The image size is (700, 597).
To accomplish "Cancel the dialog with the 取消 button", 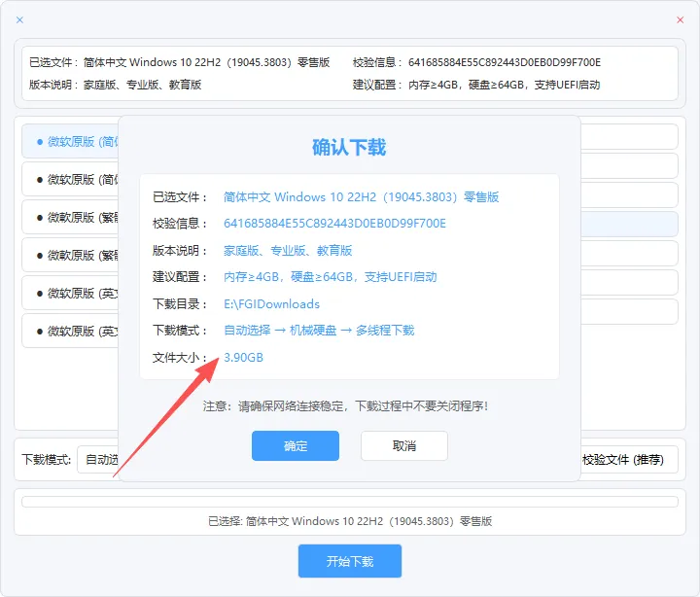I will 404,445.
